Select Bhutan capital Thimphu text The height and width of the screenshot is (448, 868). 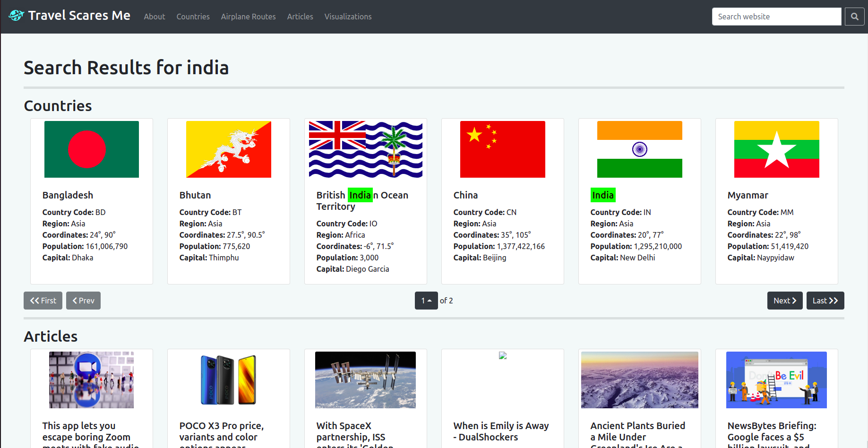tap(224, 258)
